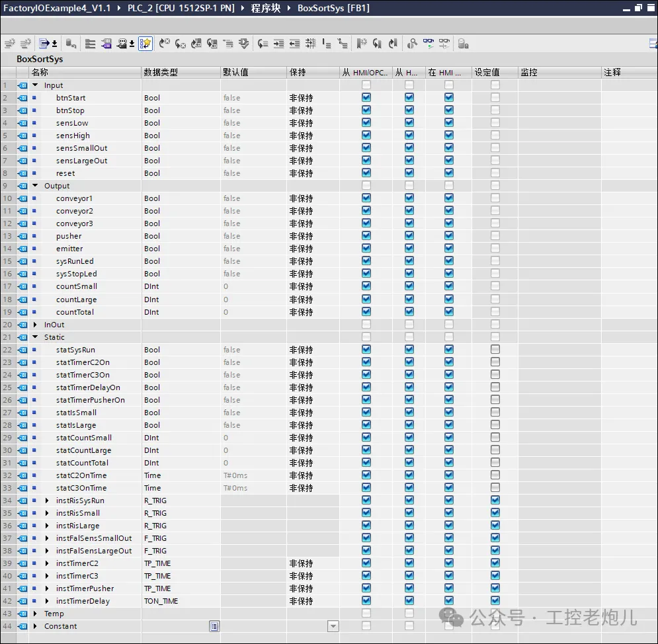
Task: Click the greyed indented-lines toolbar icon
Action: click(228, 43)
